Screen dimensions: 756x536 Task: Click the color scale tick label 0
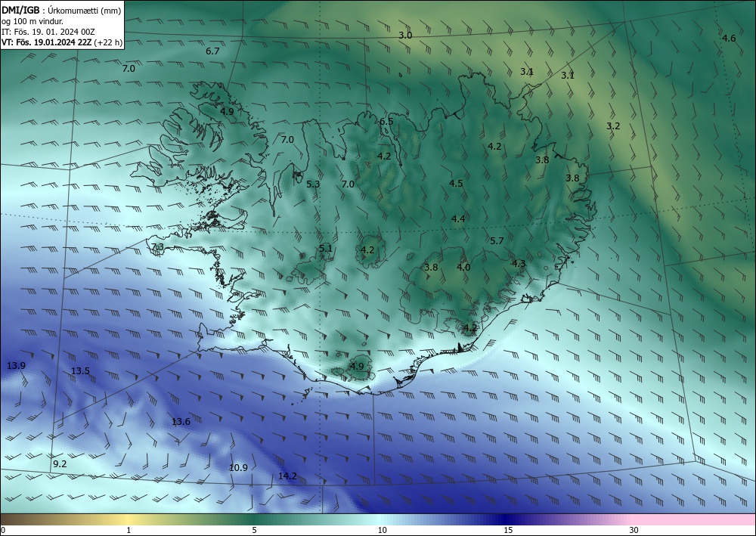click(3, 531)
